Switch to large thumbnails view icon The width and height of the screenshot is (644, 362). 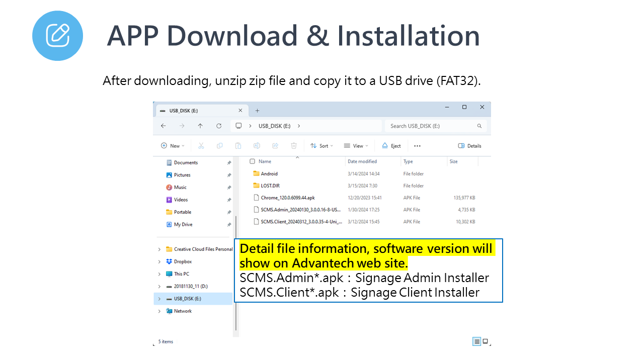tap(486, 341)
